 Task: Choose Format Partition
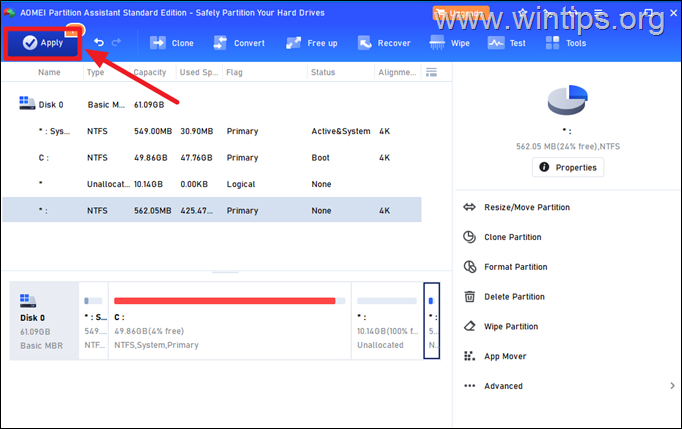coord(516,267)
